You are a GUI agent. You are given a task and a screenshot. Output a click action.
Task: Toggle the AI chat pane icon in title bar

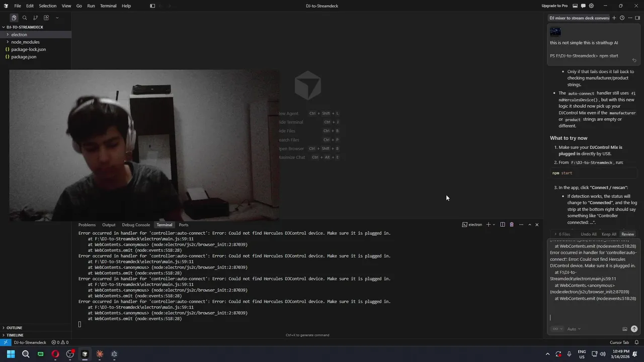point(583,6)
